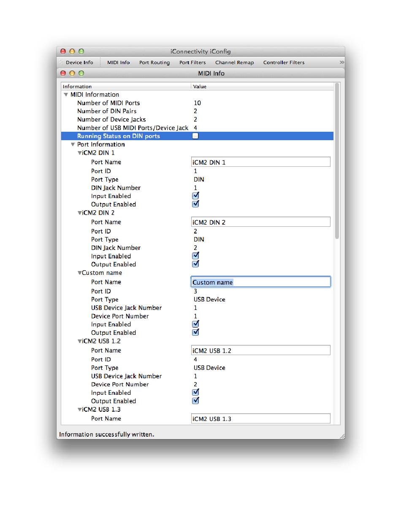Click the 'Information successfully written.' status message
401x532 pixels.
click(x=107, y=434)
